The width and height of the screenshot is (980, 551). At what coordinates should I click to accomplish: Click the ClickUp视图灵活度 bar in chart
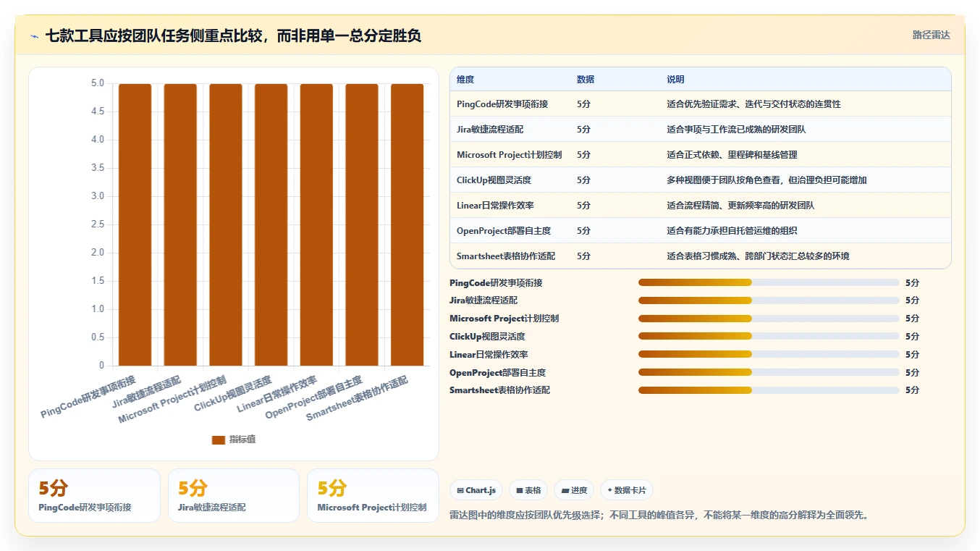coord(271,224)
